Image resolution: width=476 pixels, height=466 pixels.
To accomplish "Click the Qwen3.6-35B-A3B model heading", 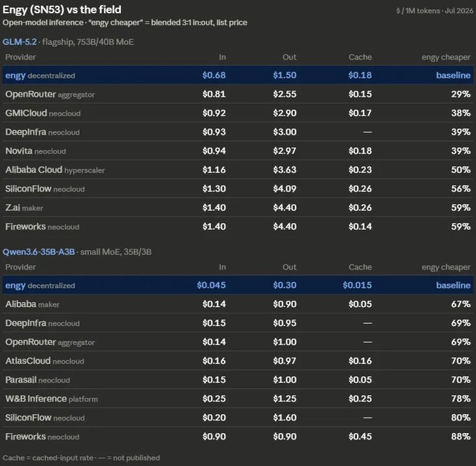I will coord(38,252).
